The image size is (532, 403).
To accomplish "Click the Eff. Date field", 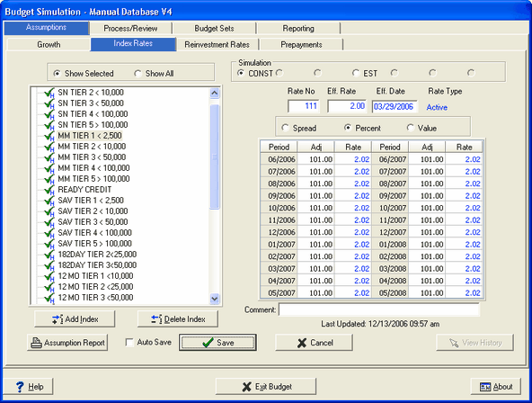I will pyautogui.click(x=395, y=107).
